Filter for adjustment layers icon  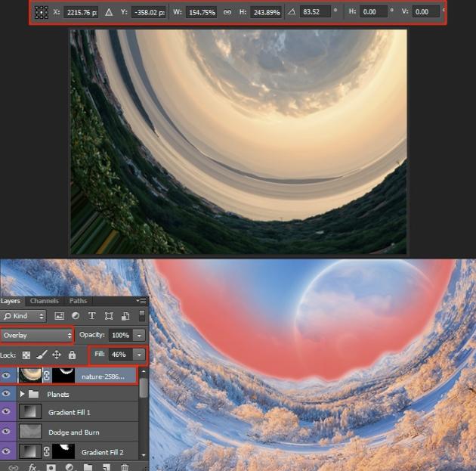pyautogui.click(x=76, y=316)
